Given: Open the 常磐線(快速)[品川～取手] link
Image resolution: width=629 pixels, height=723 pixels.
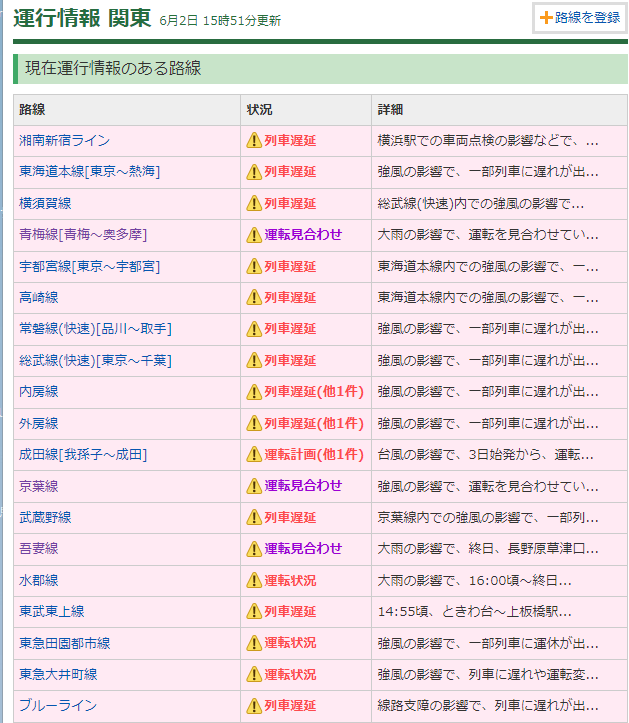Looking at the screenshot, I should 95,329.
